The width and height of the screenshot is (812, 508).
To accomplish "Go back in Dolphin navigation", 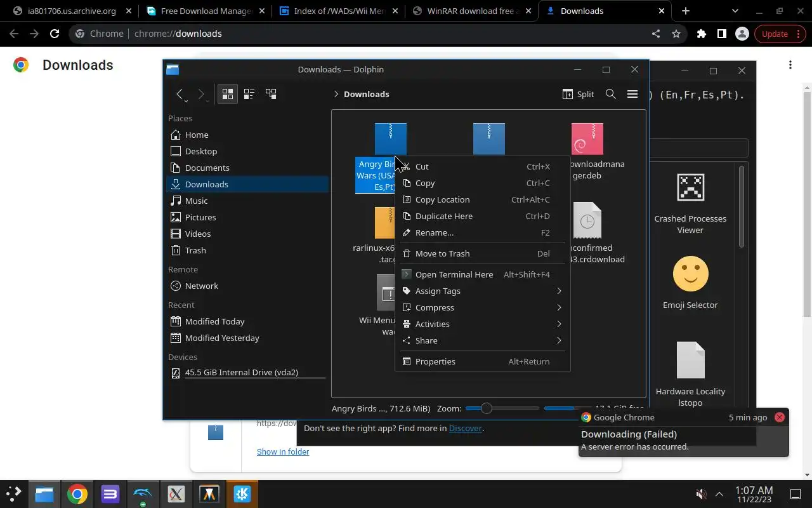I will point(180,94).
